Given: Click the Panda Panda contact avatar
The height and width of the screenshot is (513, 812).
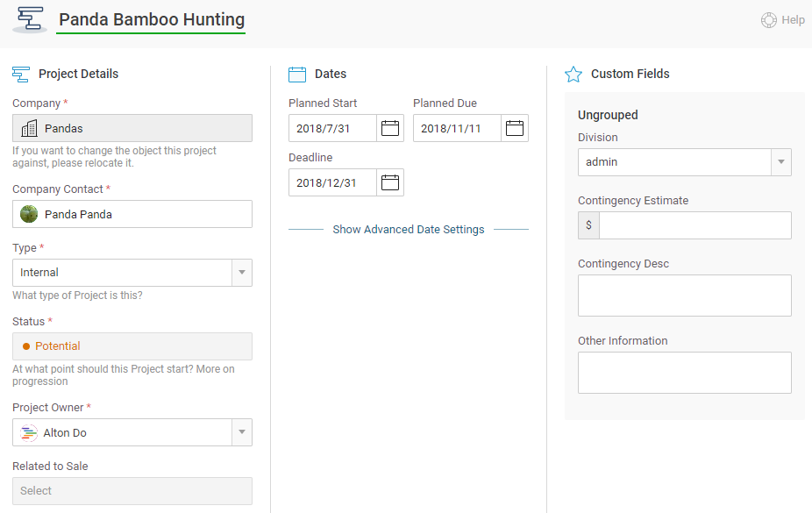Looking at the screenshot, I should pos(29,214).
